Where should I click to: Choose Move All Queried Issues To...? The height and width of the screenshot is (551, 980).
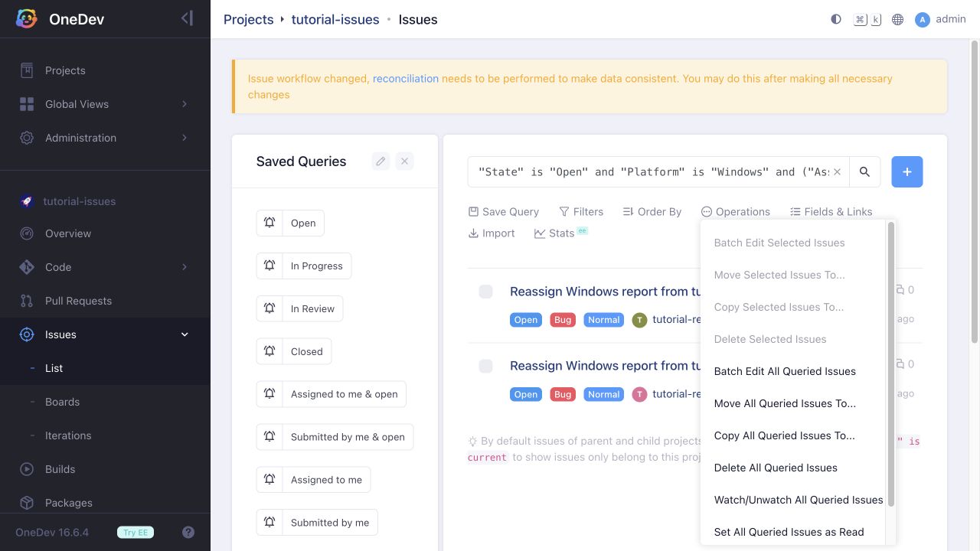coord(793,403)
